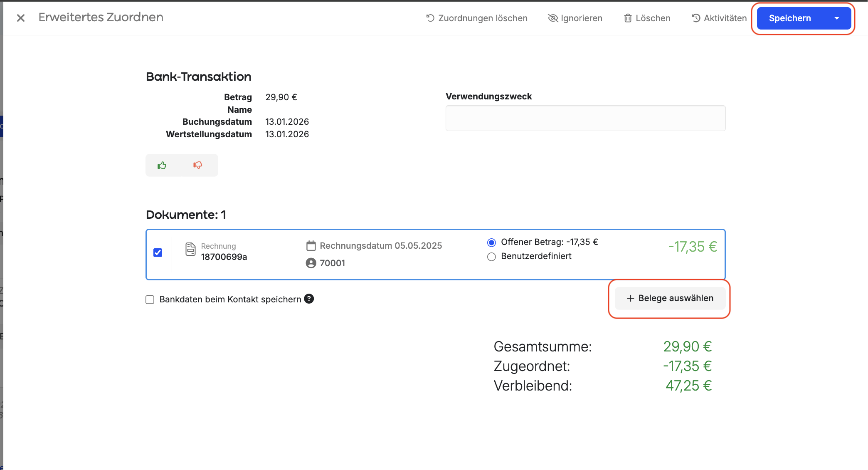Click the Betrag value 29,90 €
The width and height of the screenshot is (868, 470).
coord(281,97)
